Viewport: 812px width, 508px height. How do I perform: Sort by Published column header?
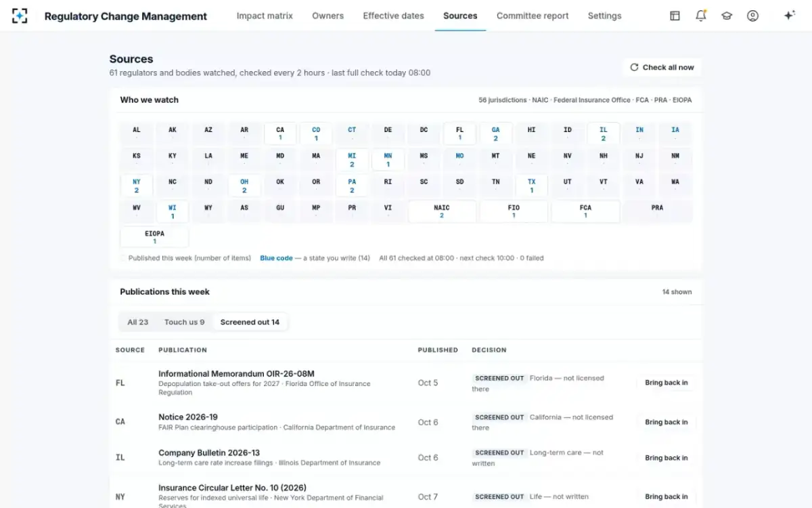click(x=438, y=350)
